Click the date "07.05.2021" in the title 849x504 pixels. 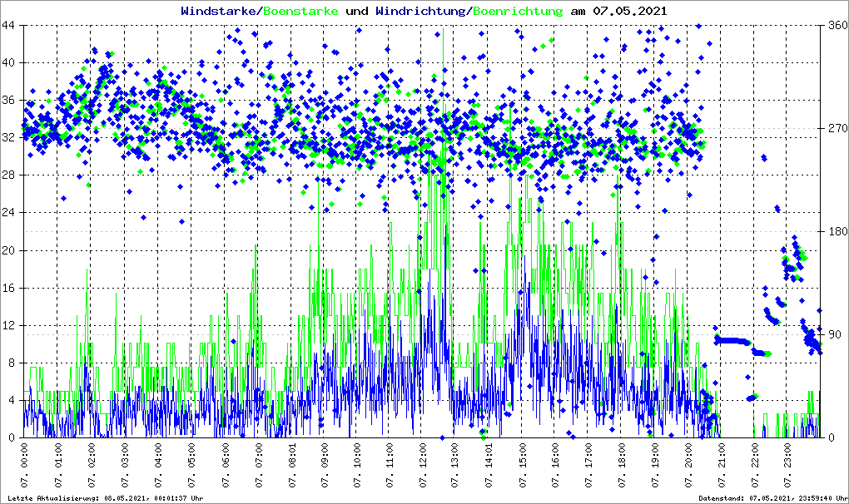tap(630, 11)
